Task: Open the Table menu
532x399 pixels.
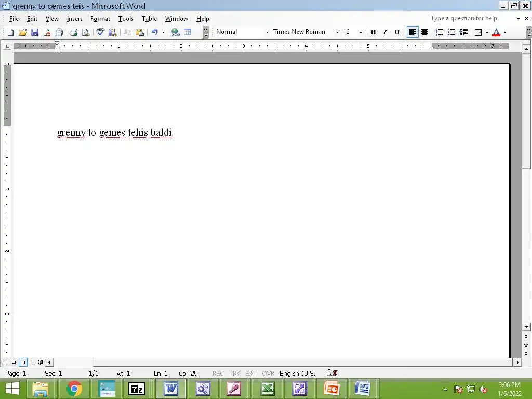Action: point(149,19)
